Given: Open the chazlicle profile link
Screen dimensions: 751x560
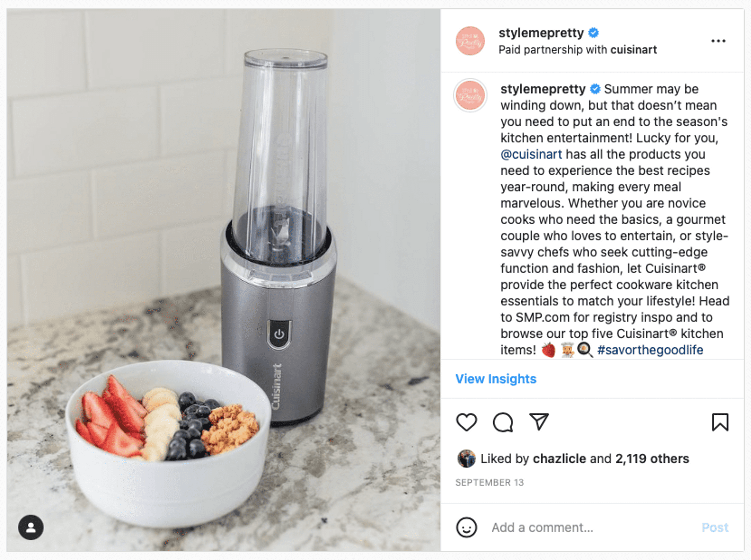Looking at the screenshot, I should point(560,459).
